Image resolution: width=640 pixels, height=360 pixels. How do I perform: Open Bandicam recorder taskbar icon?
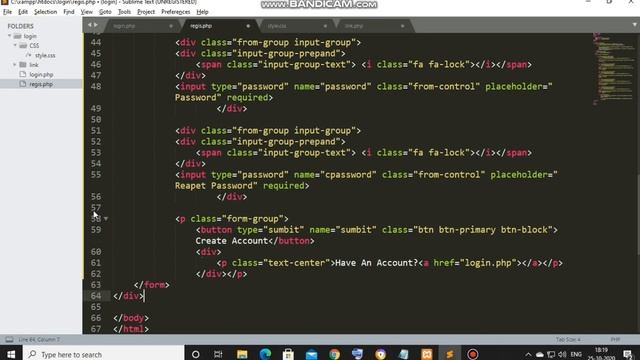(473, 354)
